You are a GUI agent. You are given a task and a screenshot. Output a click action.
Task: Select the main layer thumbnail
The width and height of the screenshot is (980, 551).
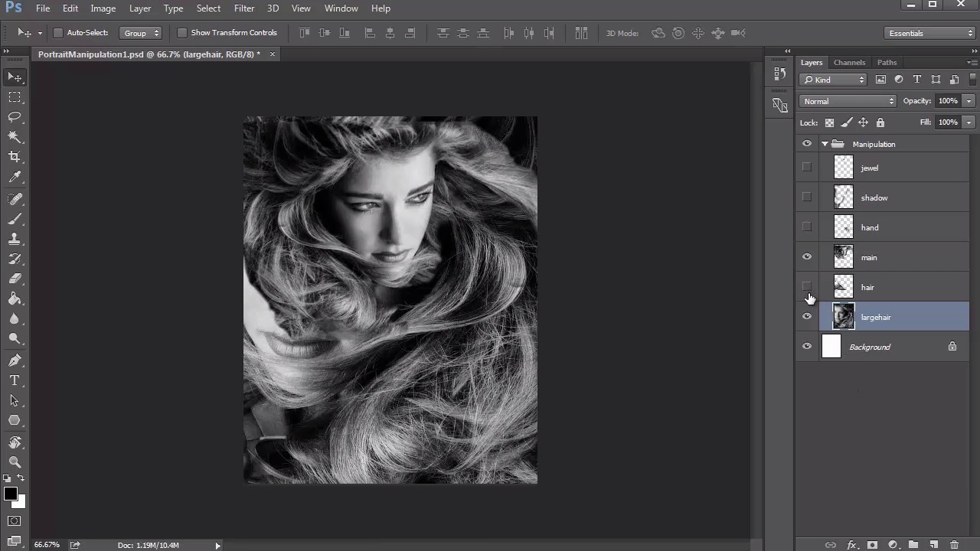843,257
